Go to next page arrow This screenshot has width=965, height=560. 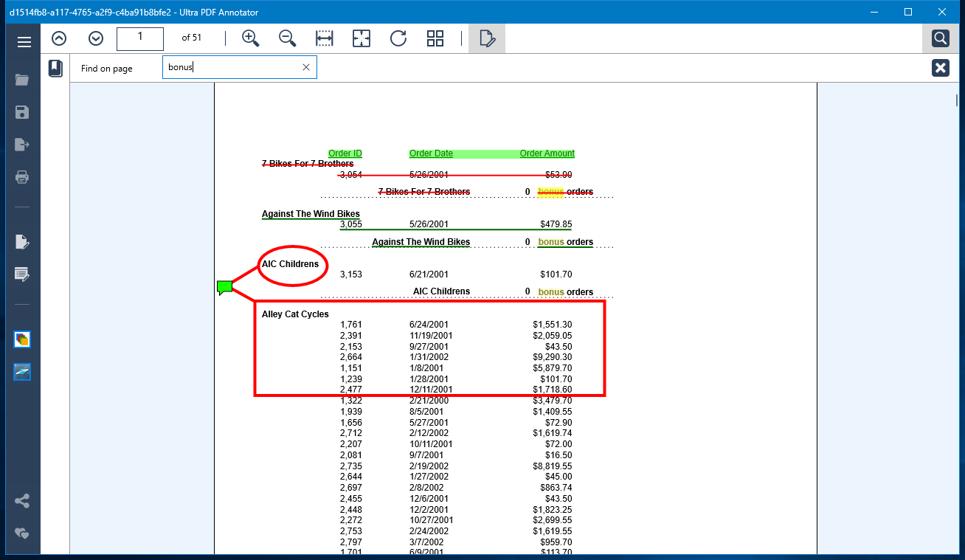[x=96, y=38]
